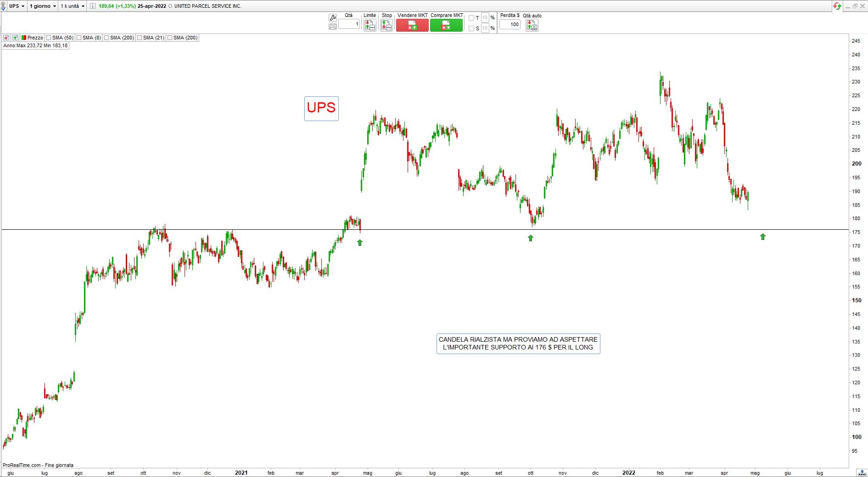Click the Prezzo red-green color swatch
868x477 pixels.
[x=24, y=38]
